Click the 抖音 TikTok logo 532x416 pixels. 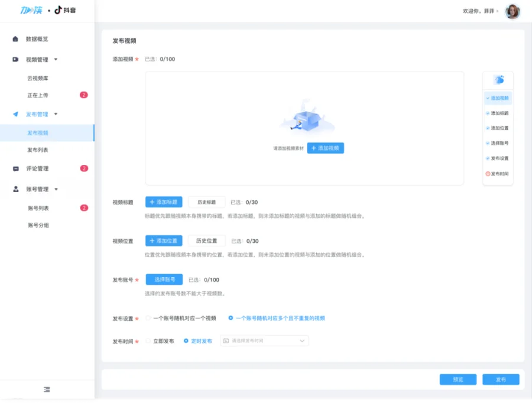click(65, 10)
